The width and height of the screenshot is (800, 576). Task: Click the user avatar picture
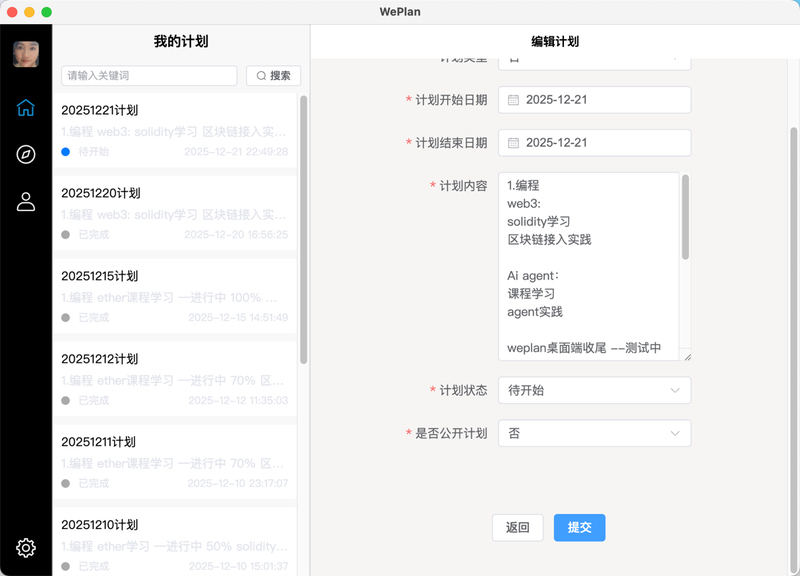(26, 54)
